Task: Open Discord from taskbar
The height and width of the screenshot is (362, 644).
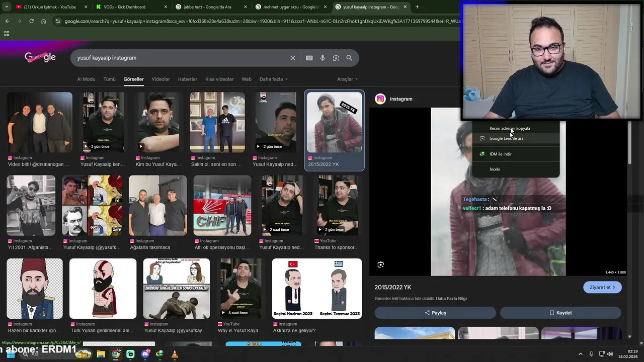Action: pyautogui.click(x=145, y=354)
